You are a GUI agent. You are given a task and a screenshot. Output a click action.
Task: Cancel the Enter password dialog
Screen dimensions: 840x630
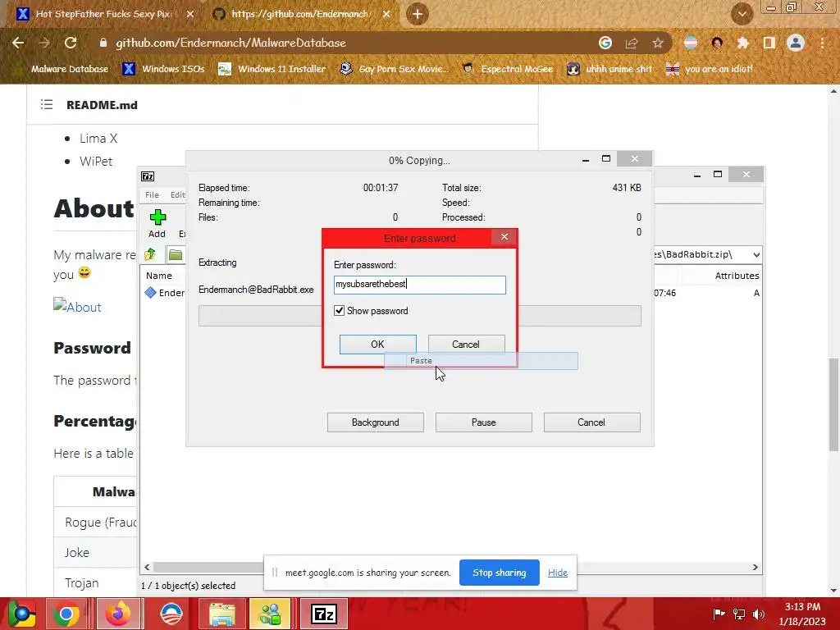point(466,345)
